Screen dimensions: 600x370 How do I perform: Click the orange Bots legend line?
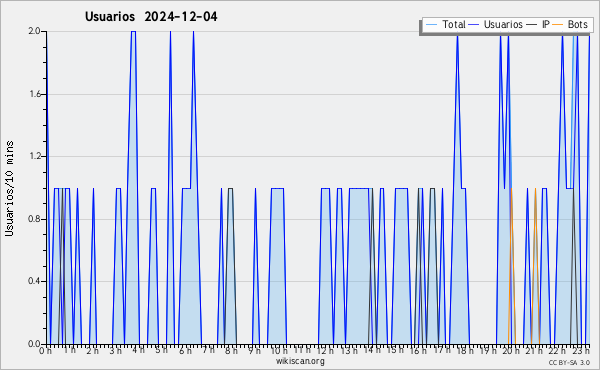point(558,25)
